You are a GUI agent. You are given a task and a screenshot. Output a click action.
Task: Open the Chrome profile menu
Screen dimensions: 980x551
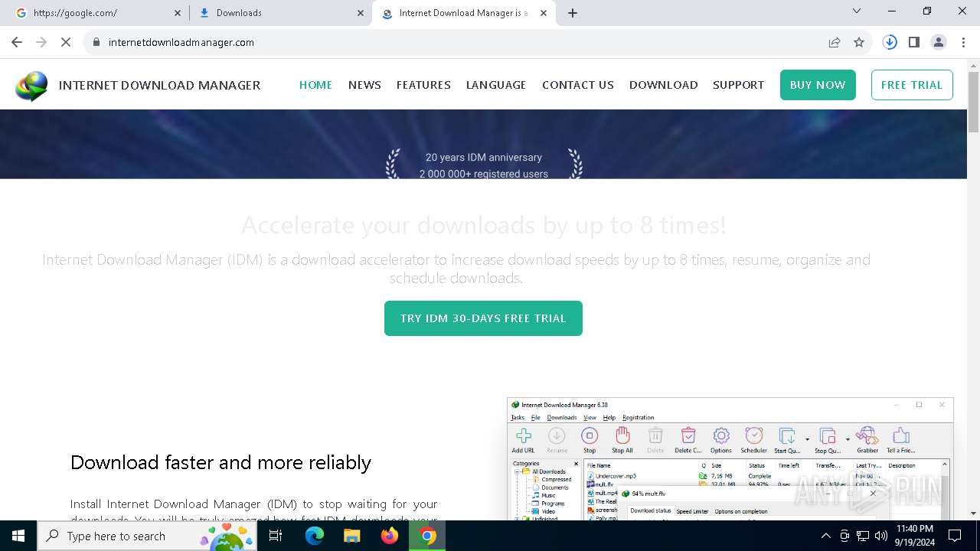[x=939, y=42]
